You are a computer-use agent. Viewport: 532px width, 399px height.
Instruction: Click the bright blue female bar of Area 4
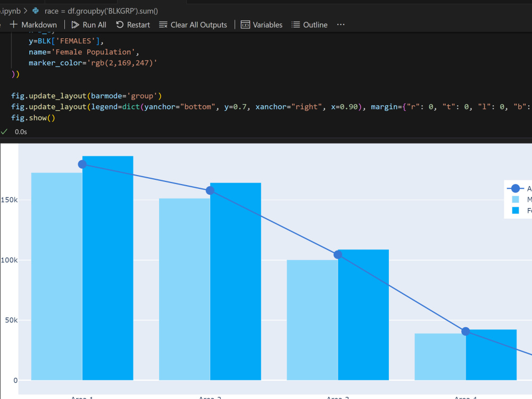click(491, 355)
